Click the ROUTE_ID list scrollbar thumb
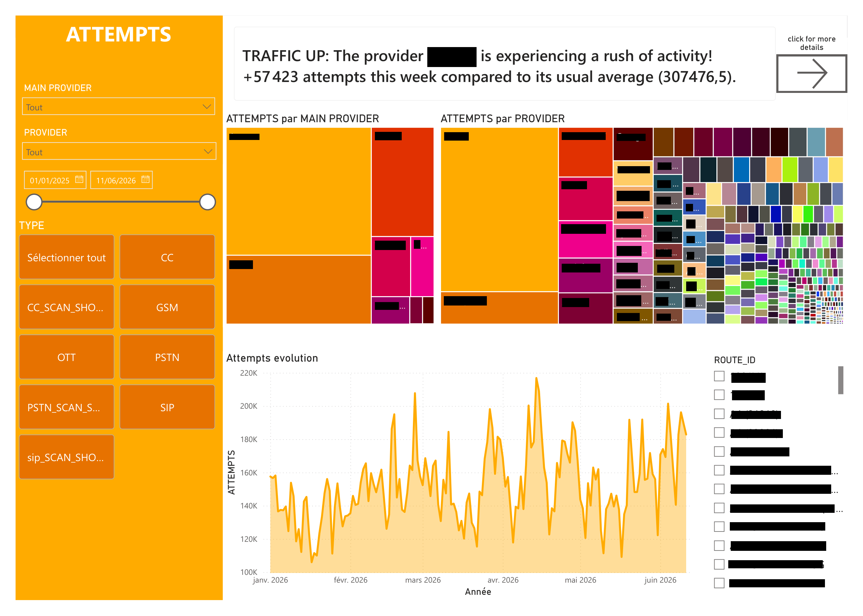This screenshot has width=863, height=616. click(841, 380)
